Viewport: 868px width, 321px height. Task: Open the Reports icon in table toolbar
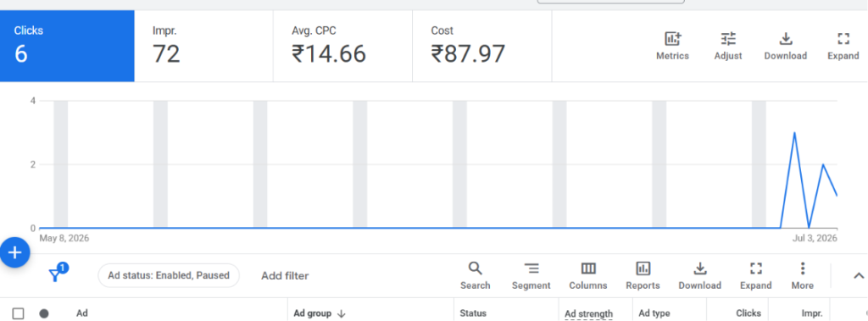click(643, 269)
